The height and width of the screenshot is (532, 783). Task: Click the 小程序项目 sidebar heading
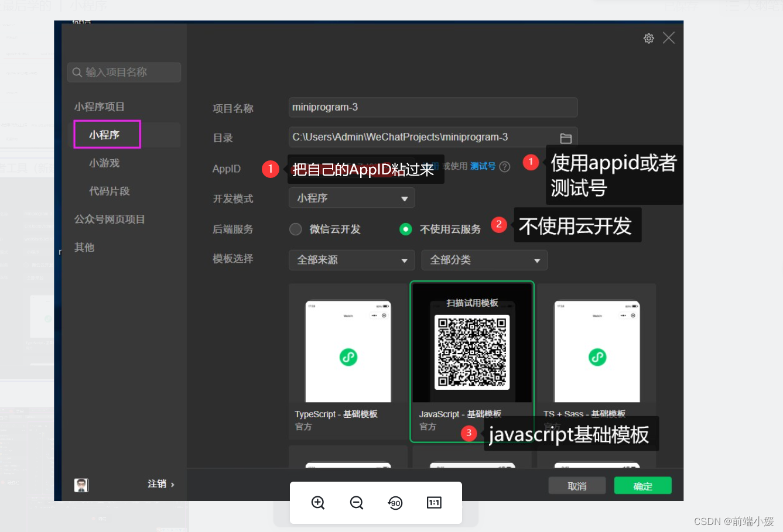(100, 107)
